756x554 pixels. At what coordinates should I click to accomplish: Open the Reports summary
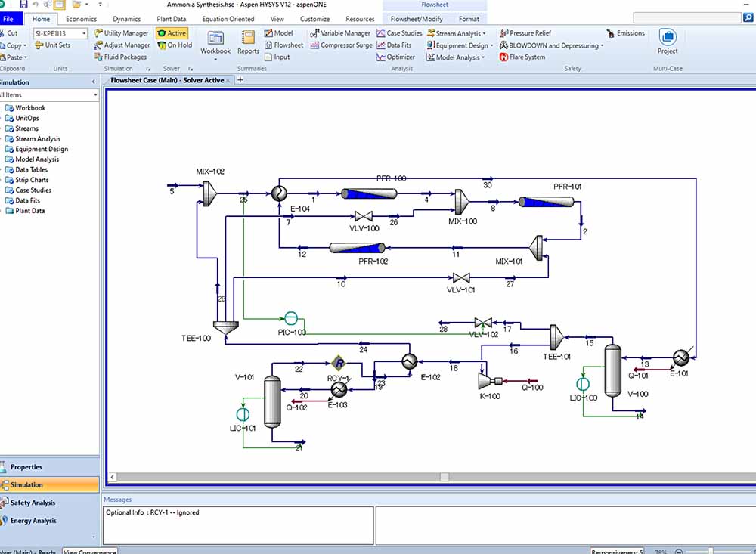(248, 42)
